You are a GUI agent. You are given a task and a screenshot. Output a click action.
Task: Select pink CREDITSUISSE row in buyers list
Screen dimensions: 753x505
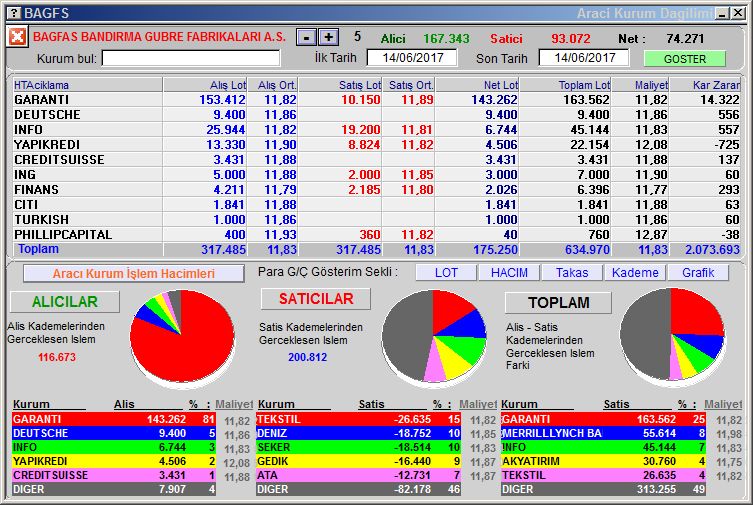pos(114,475)
